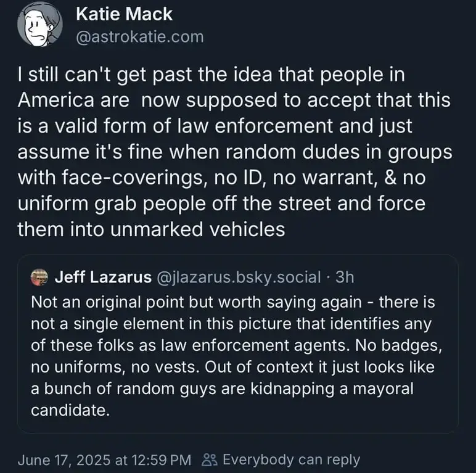
Task: Open the @astrokatie.com handle link
Action: click(139, 37)
